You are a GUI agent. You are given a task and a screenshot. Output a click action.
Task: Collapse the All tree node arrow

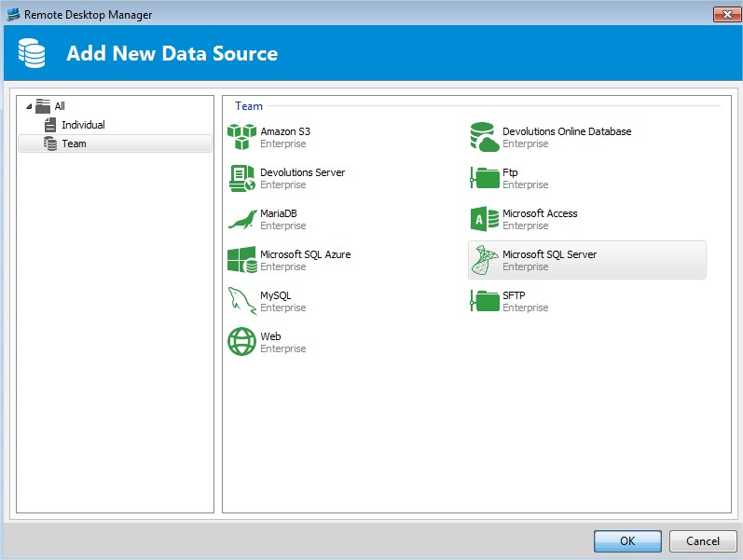pyautogui.click(x=27, y=106)
